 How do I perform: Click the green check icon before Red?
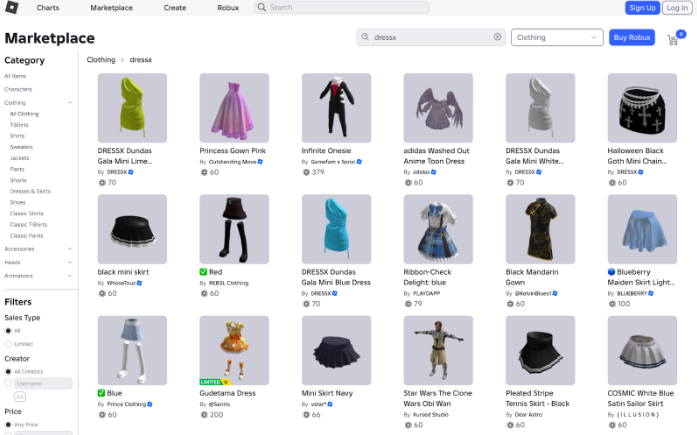click(203, 272)
